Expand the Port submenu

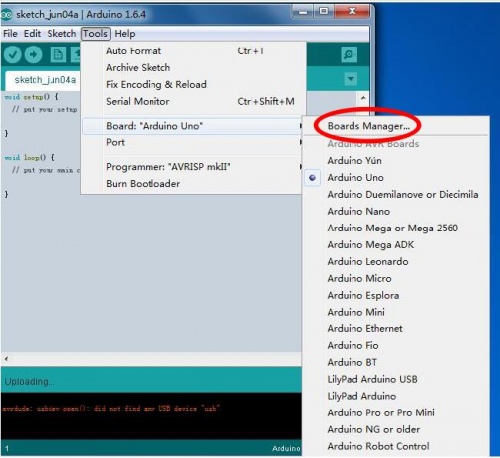pos(193,142)
